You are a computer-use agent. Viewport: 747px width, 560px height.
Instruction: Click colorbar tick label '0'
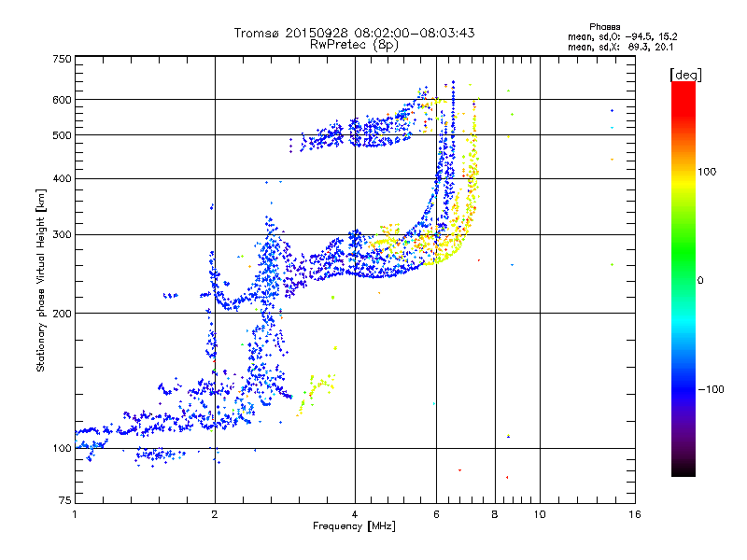pos(700,281)
